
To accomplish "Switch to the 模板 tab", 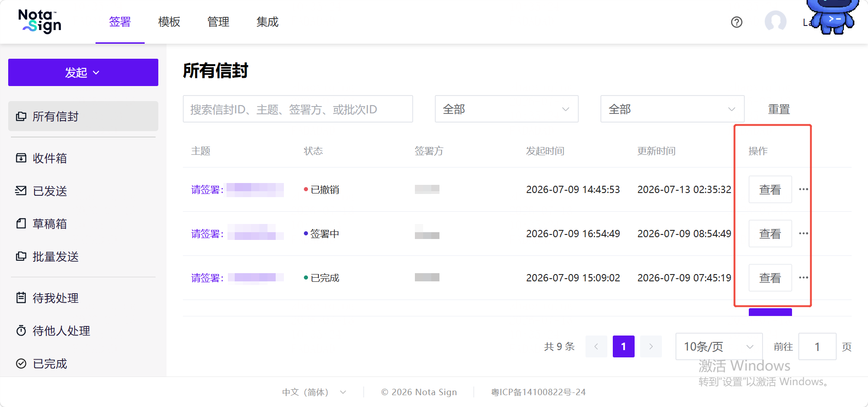I will pos(169,22).
